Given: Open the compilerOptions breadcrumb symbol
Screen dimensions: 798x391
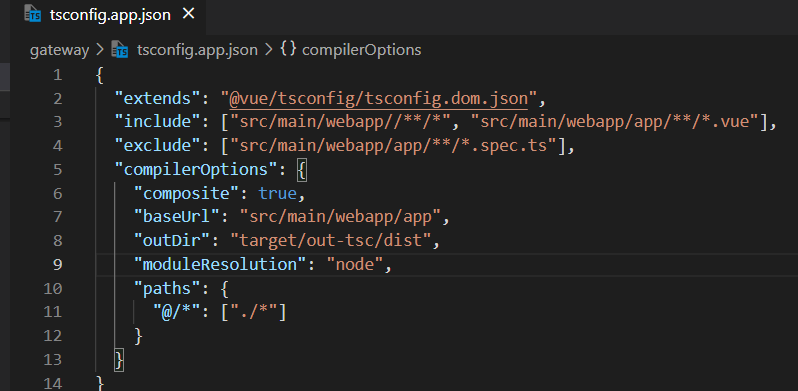Looking at the screenshot, I should (361, 50).
